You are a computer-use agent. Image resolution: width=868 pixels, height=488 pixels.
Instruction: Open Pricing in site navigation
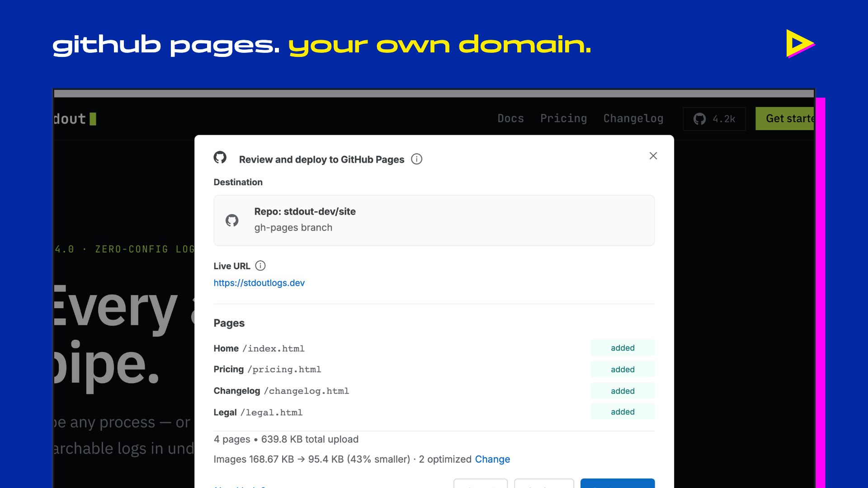(563, 118)
